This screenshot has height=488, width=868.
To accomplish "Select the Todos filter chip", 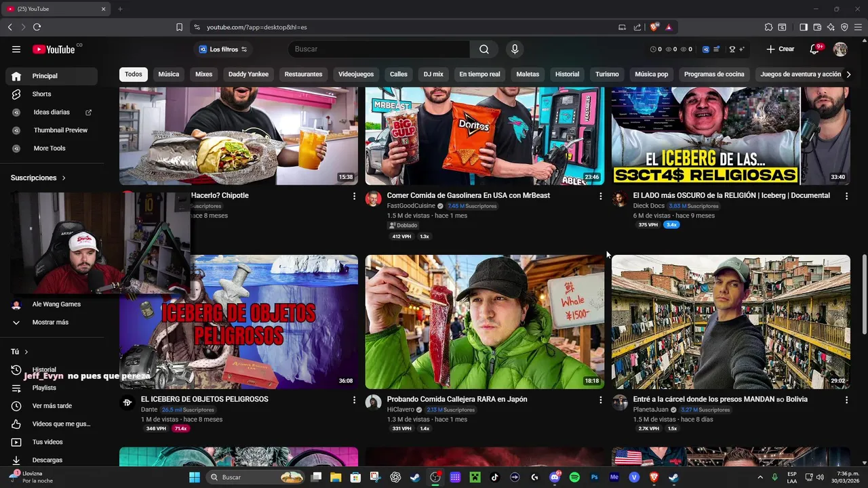I will pos(134,74).
